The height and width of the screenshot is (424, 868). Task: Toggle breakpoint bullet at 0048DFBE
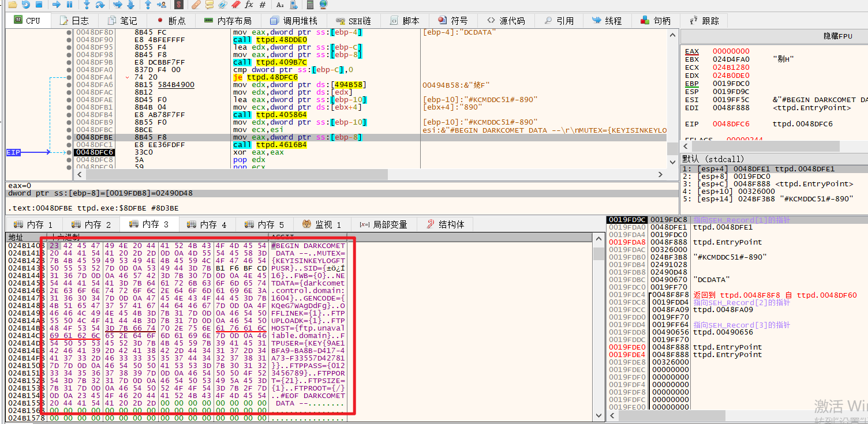(x=69, y=137)
